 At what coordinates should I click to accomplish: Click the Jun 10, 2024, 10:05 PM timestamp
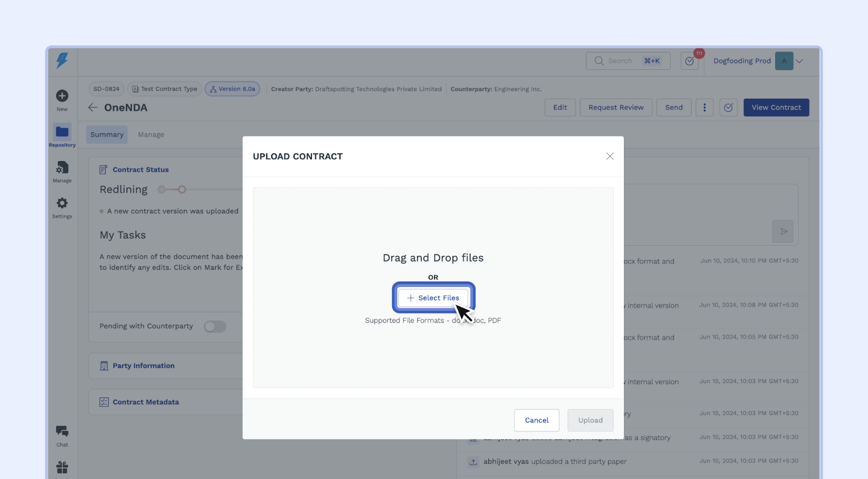tap(749, 337)
